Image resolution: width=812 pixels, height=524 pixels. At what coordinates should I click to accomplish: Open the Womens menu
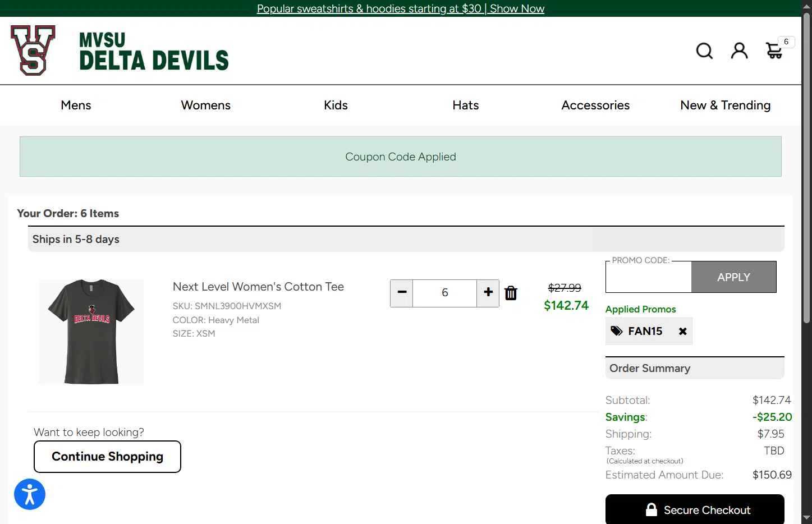pyautogui.click(x=205, y=105)
